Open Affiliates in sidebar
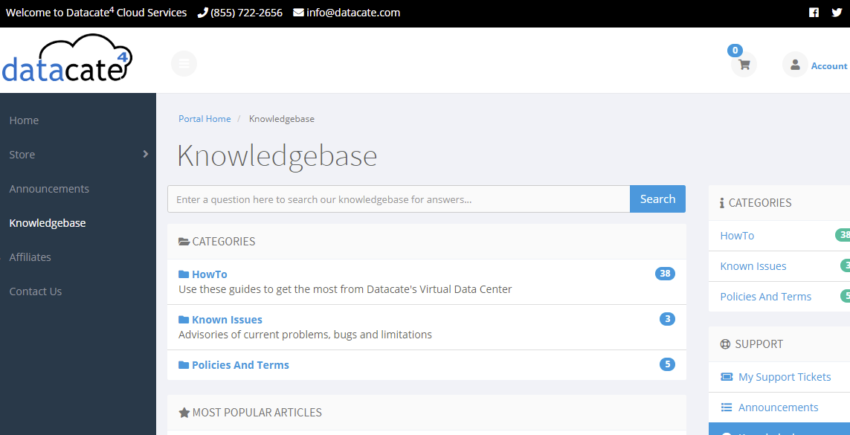 (30, 257)
